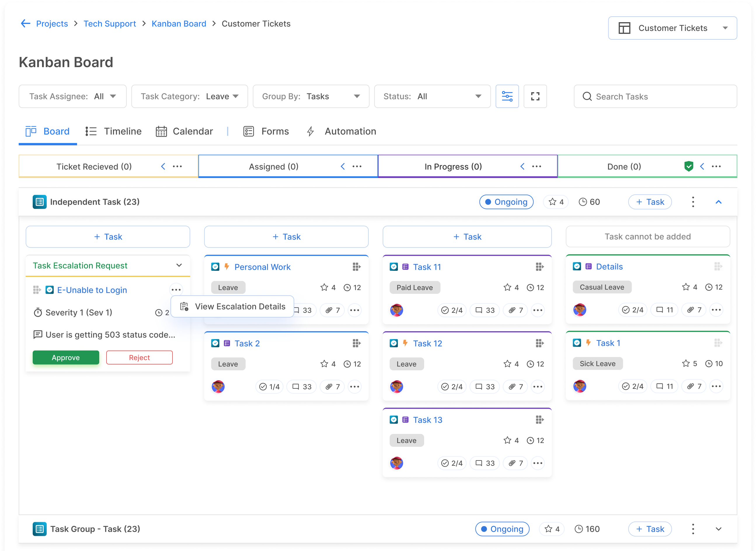
Task: Reject the escalation request
Action: [x=140, y=357]
